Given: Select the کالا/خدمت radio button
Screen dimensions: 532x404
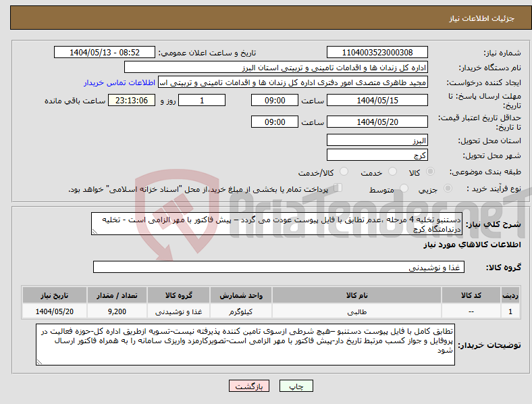Looking at the screenshot, I should [344, 172].
